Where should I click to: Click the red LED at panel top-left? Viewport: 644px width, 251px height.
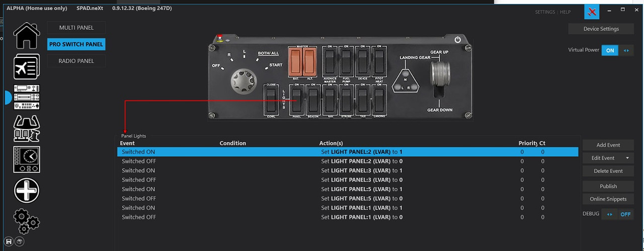pyautogui.click(x=219, y=38)
